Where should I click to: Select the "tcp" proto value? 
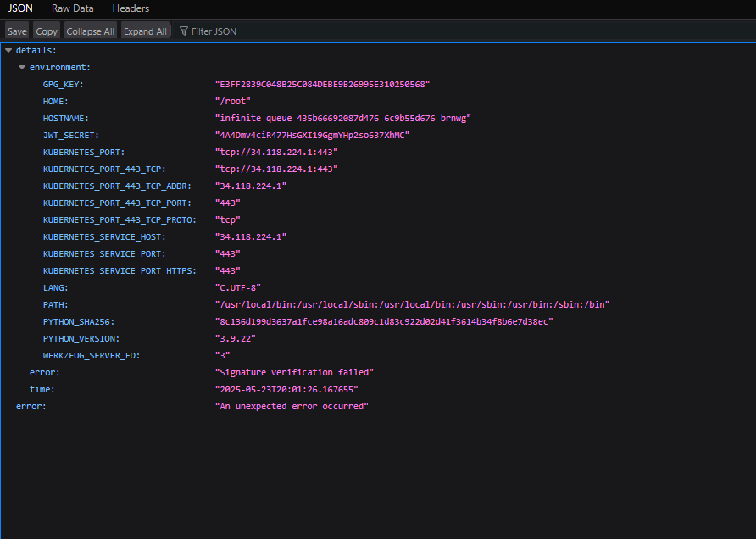[228, 219]
